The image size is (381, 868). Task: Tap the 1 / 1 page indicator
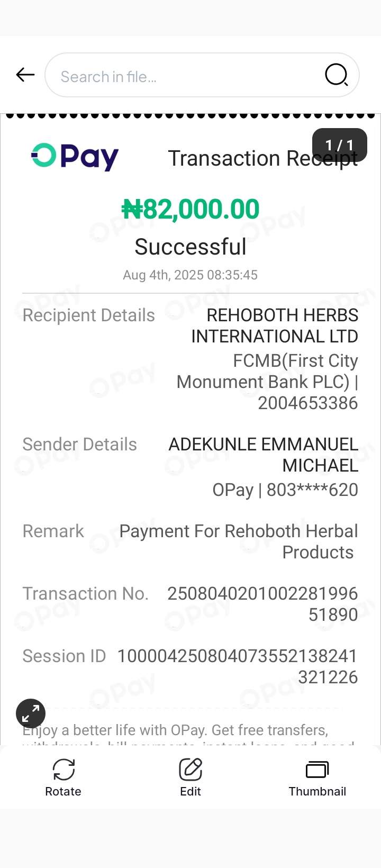click(x=339, y=144)
